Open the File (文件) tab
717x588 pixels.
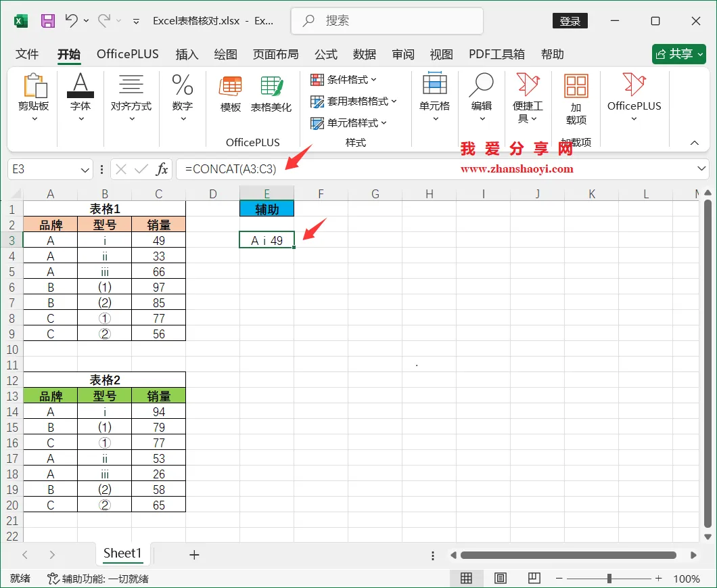27,54
